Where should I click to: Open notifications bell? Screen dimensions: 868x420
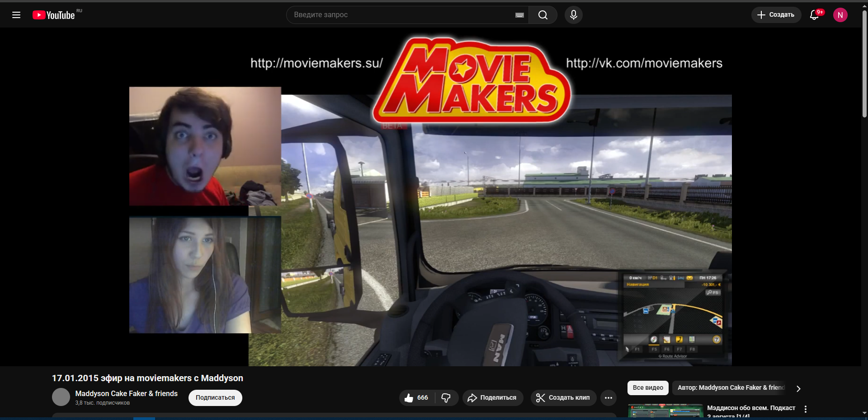pos(814,15)
